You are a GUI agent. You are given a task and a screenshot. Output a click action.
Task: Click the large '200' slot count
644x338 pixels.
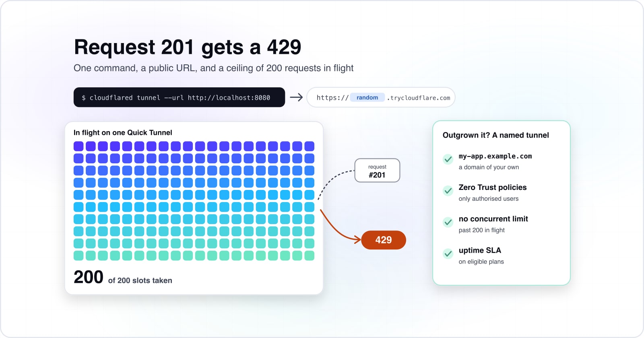point(89,277)
